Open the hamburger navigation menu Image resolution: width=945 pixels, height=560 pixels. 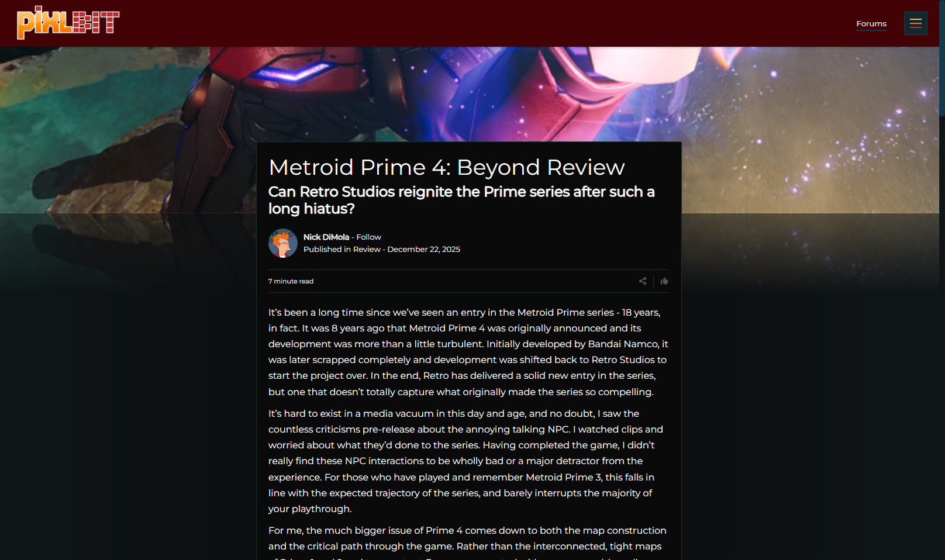pyautogui.click(x=915, y=23)
